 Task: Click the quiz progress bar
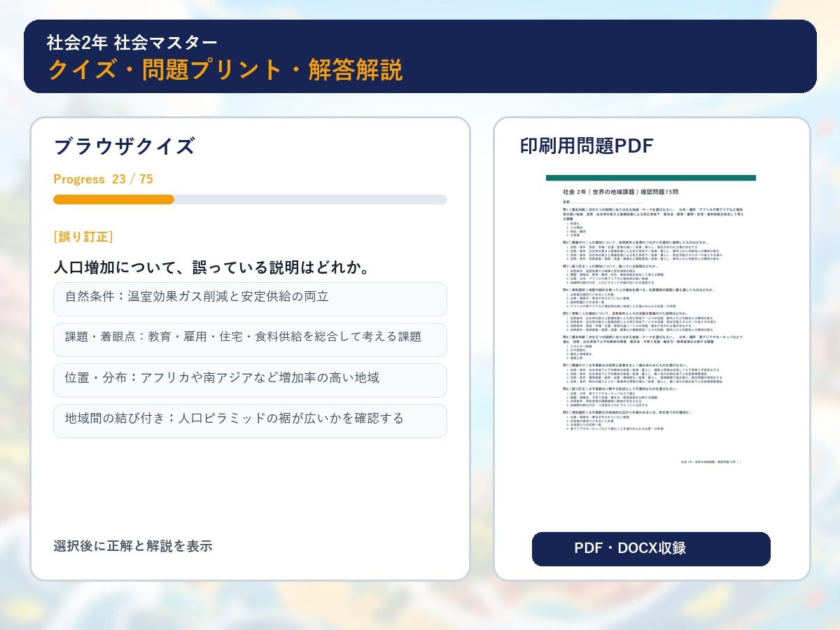click(x=250, y=199)
